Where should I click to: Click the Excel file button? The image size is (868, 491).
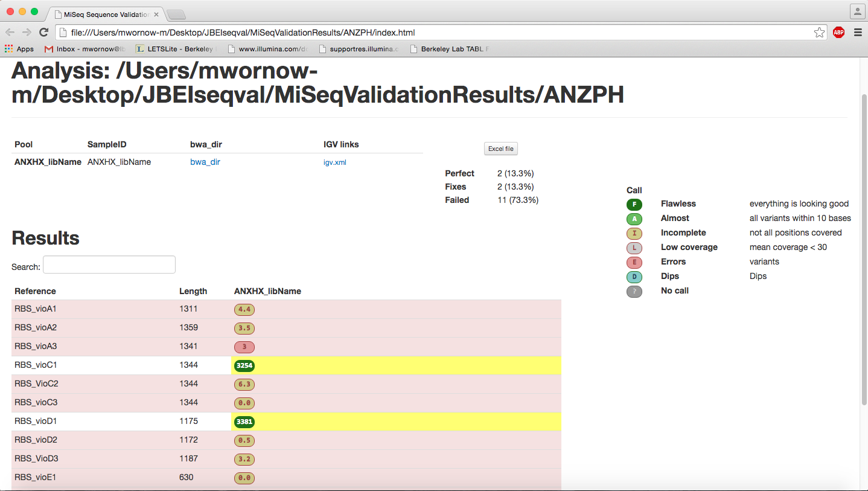click(x=501, y=149)
